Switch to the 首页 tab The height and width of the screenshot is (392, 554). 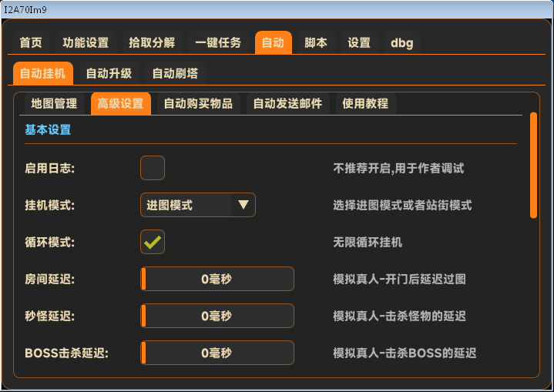pos(31,42)
